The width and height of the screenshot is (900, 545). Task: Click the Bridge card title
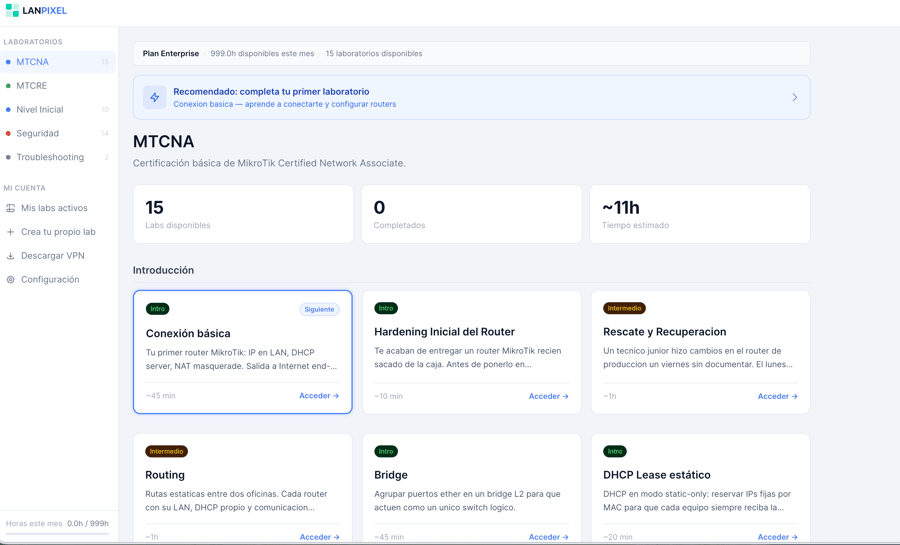click(x=391, y=475)
